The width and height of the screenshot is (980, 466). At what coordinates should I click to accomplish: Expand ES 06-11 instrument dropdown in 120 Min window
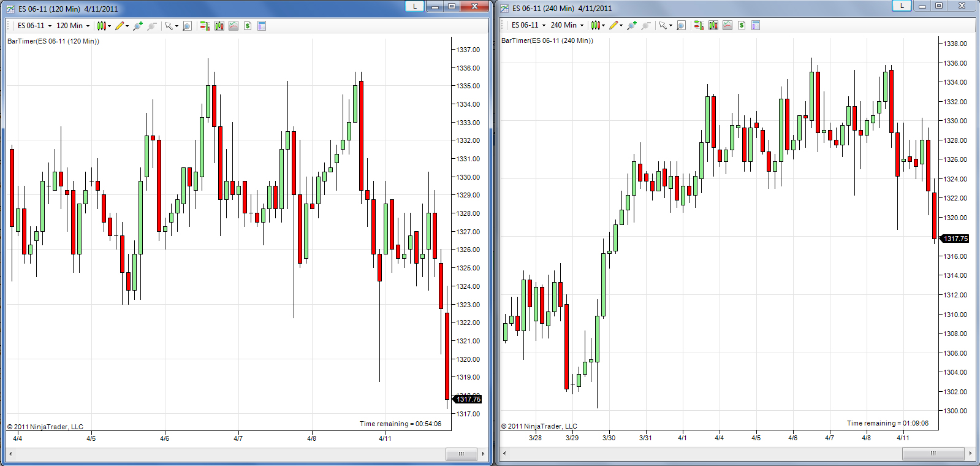tap(50, 26)
